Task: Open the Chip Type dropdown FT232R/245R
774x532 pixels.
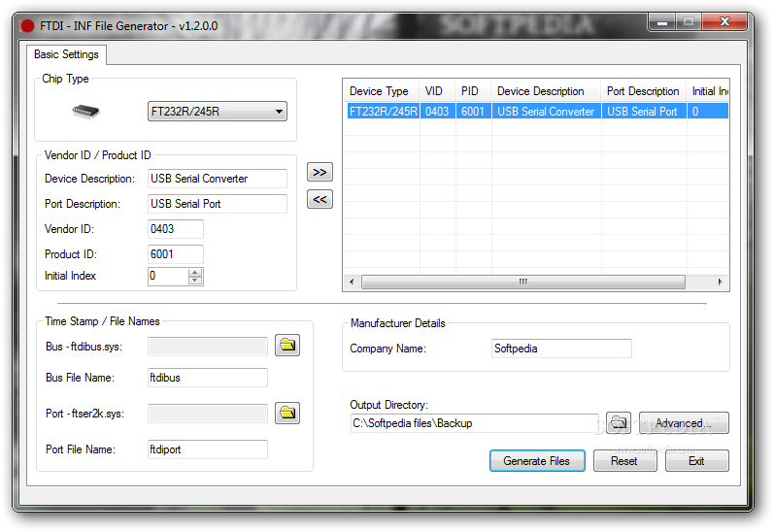Action: click(x=218, y=112)
